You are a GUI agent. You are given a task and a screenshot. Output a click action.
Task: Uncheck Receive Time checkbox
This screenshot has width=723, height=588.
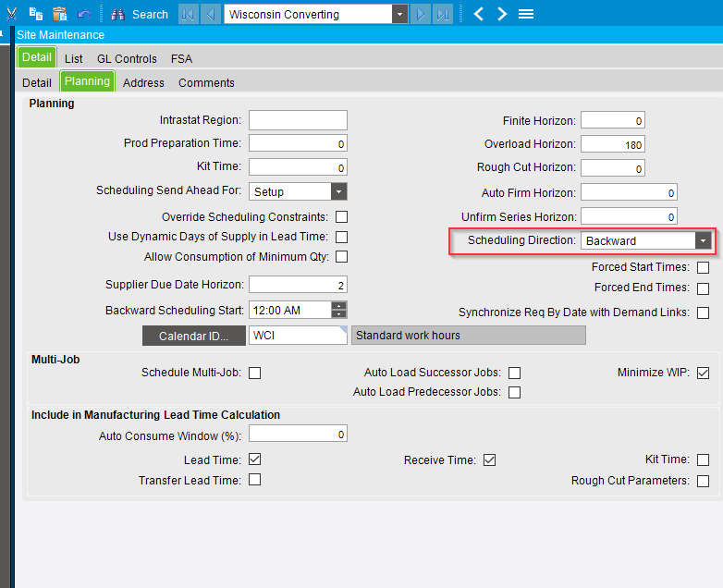[490, 459]
